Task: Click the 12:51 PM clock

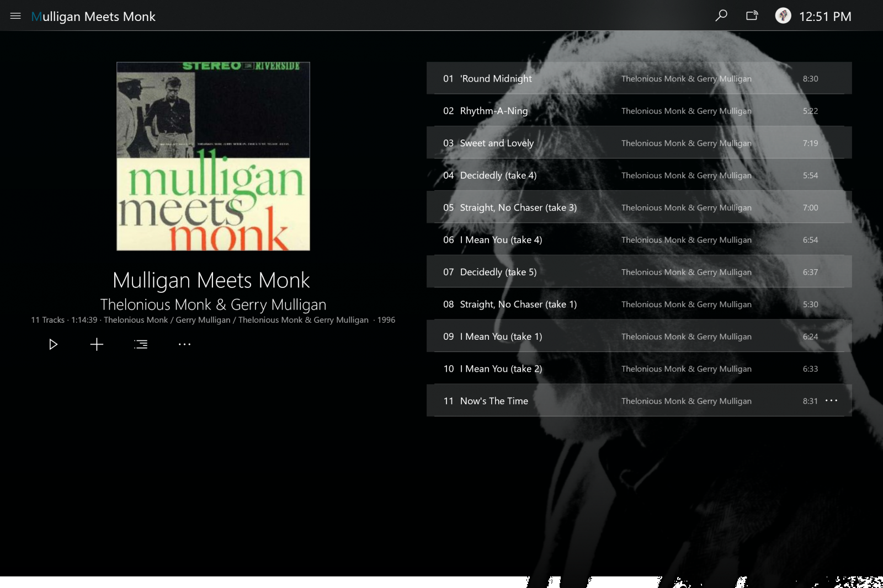Action: pyautogui.click(x=825, y=17)
